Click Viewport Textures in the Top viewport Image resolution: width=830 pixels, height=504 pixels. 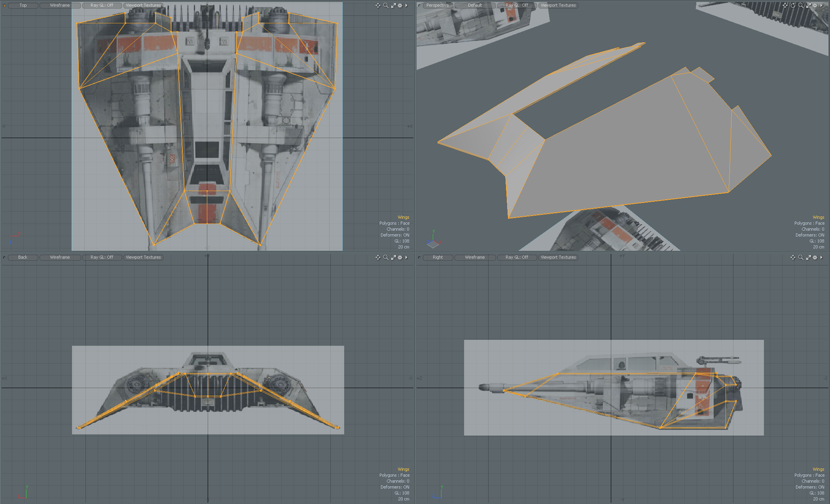pyautogui.click(x=143, y=5)
